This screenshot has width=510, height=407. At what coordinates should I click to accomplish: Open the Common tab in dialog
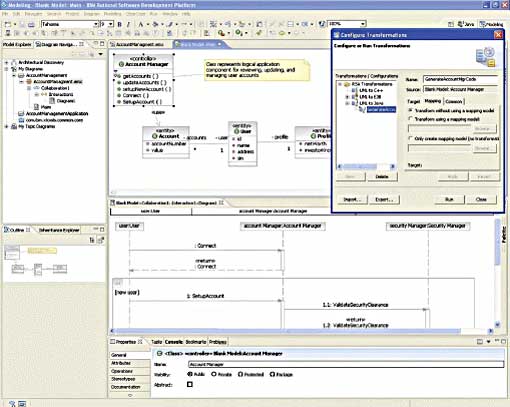454,101
